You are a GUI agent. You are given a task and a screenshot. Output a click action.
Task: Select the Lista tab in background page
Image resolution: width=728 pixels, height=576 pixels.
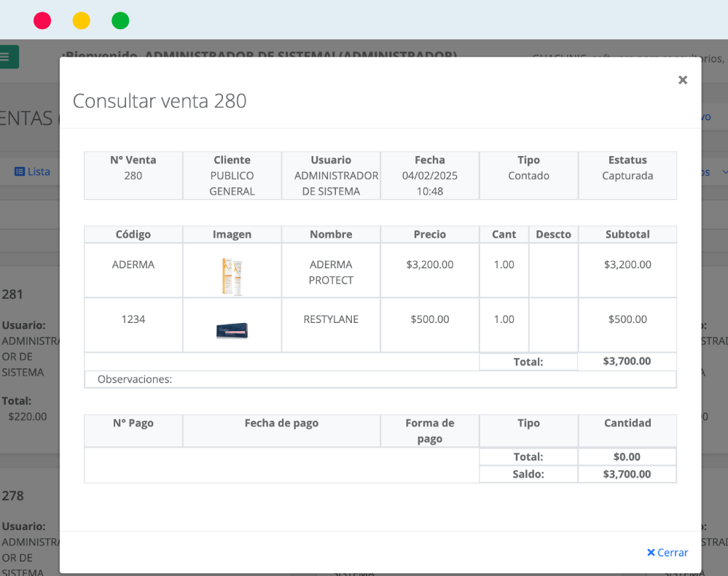[x=33, y=171]
